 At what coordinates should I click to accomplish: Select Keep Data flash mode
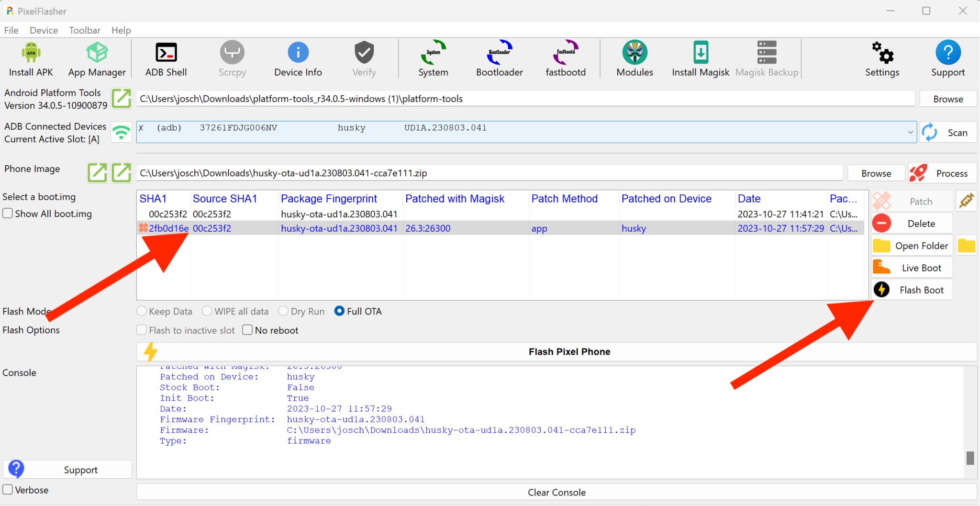[x=142, y=311]
